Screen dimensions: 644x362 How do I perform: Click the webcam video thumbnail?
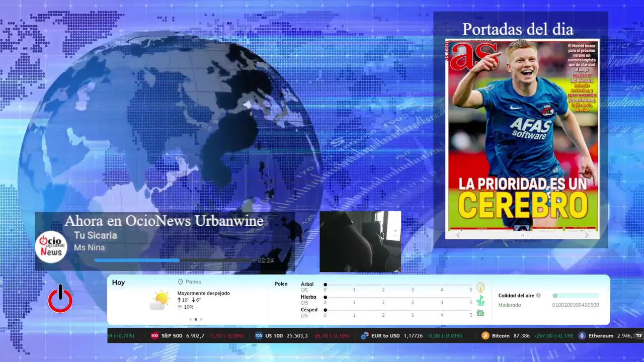(360, 241)
